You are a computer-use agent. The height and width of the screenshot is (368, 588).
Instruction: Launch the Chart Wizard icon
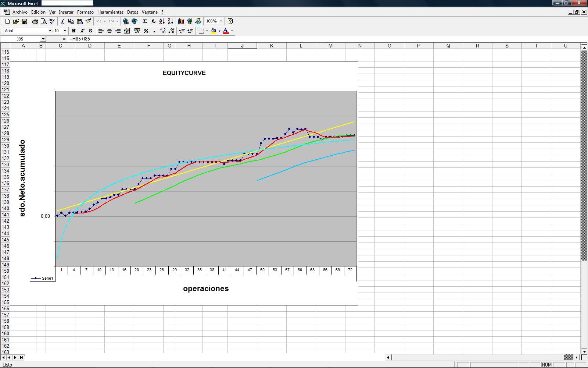(181, 21)
